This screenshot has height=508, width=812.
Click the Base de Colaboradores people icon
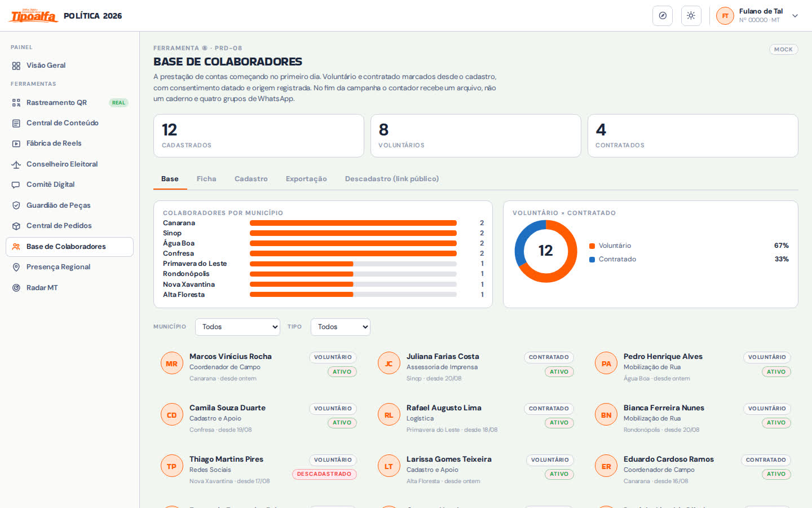click(x=16, y=247)
